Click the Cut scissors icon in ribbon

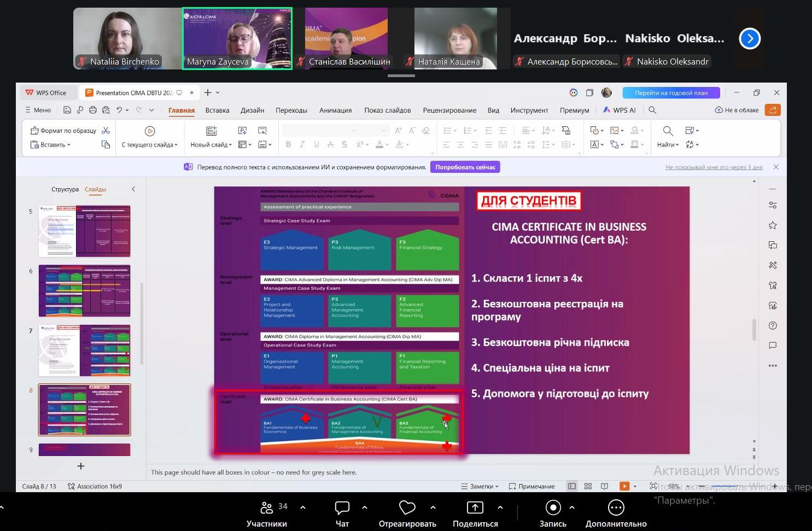coord(106,131)
